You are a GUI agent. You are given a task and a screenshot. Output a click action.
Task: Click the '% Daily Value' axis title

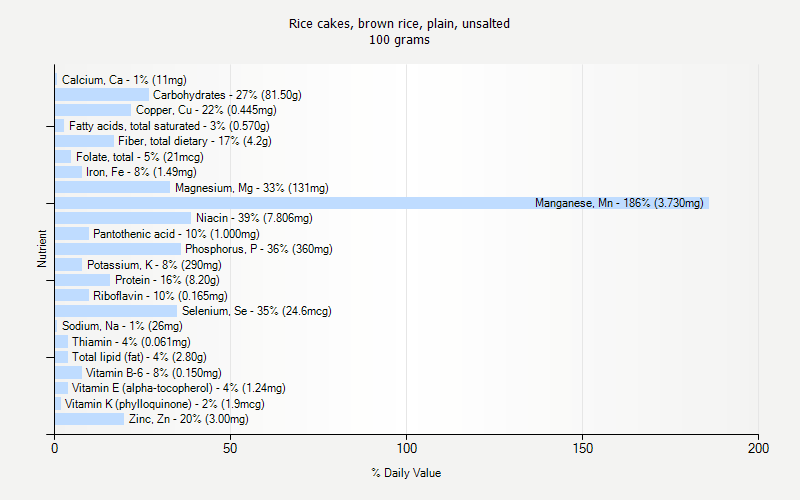tap(406, 473)
